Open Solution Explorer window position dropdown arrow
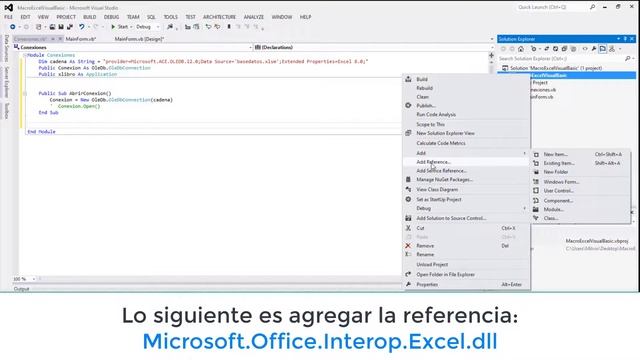Screen dimensions: 640x360 click(618, 39)
